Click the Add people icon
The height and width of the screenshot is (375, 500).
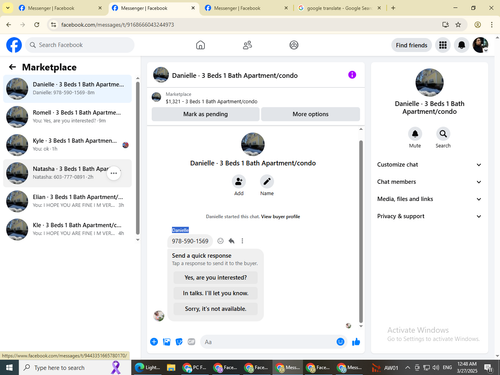point(239,182)
